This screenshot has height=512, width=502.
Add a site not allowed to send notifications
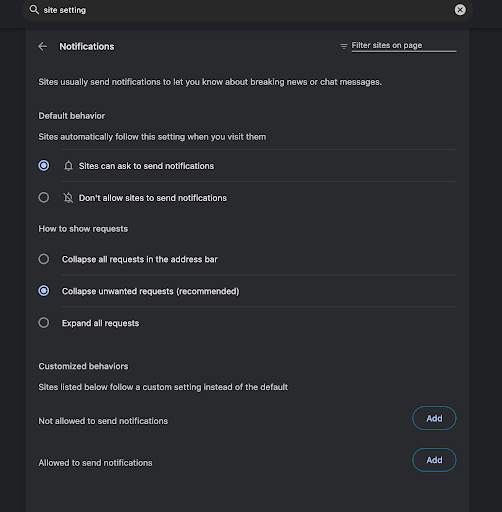[x=434, y=418]
